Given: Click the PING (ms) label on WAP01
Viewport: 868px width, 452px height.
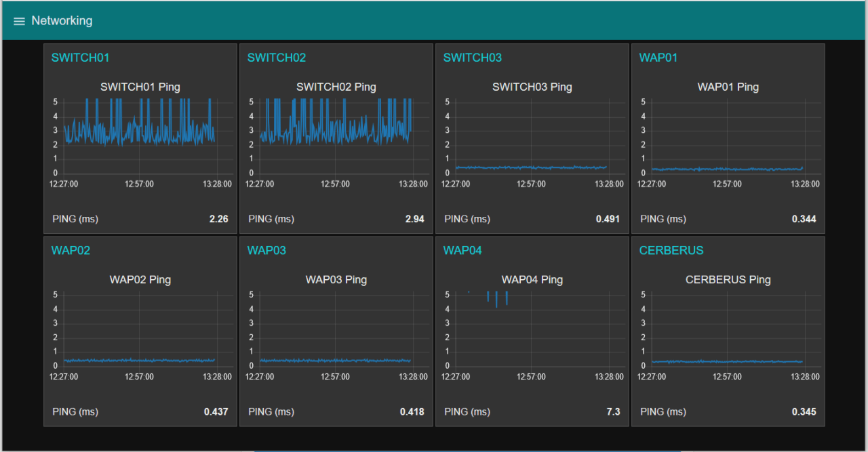Looking at the screenshot, I should (663, 219).
